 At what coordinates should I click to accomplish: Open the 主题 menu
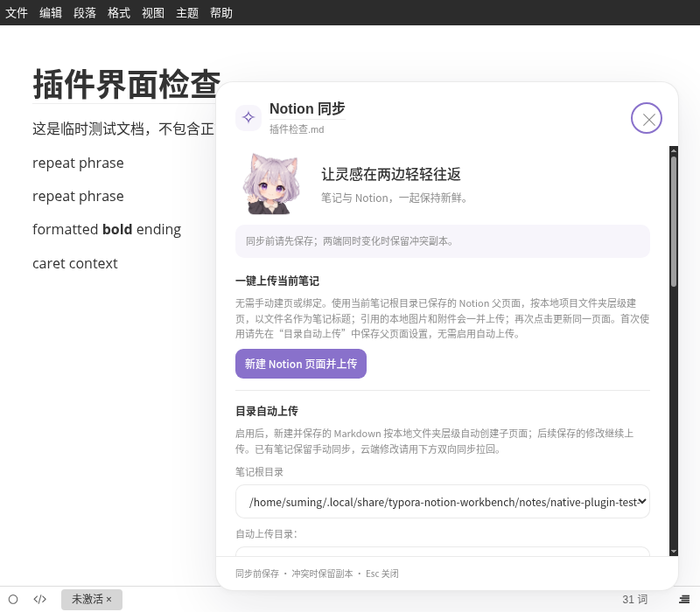[187, 12]
